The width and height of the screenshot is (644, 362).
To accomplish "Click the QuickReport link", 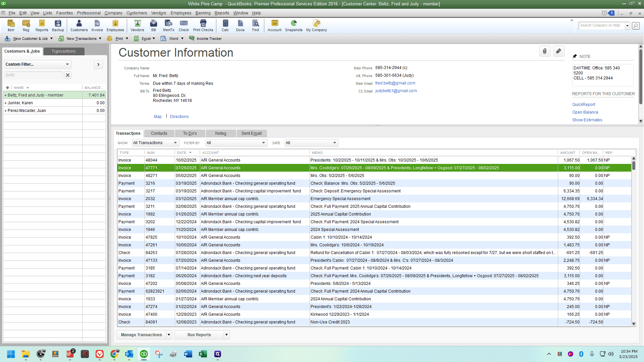I will [584, 105].
